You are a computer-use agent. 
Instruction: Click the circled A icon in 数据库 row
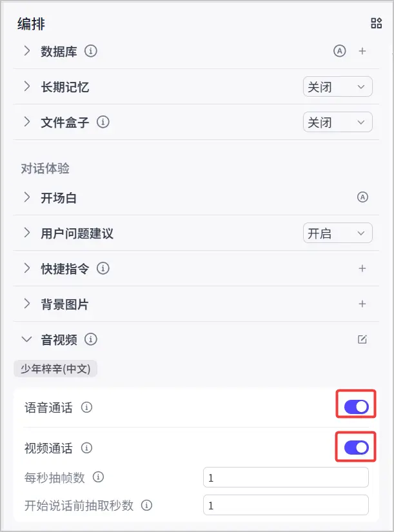pos(340,51)
